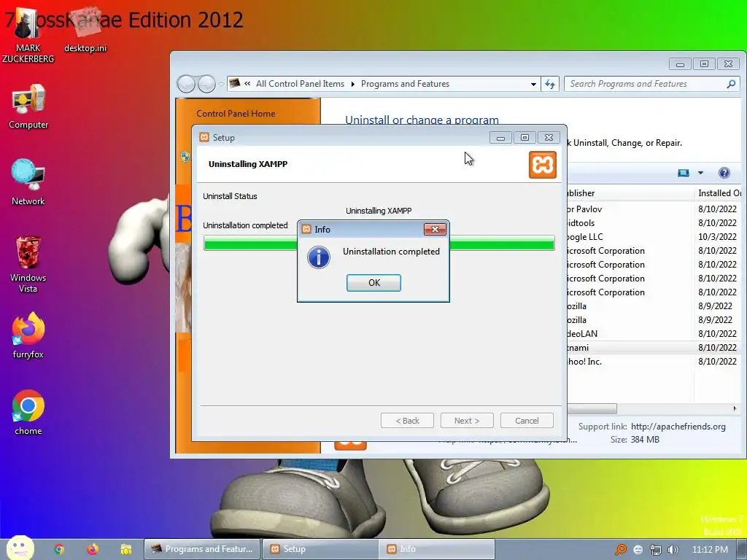Select All Control Panel Items breadcrumb
The width and height of the screenshot is (747, 560).
point(300,84)
